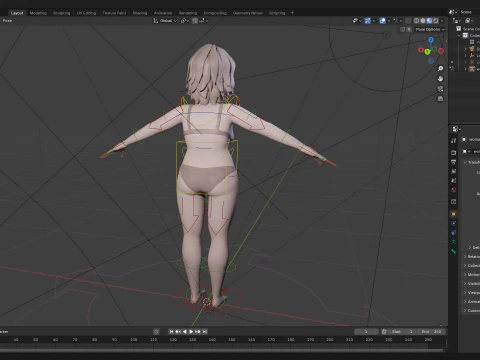
Task: Click the zoom magnifier icon in viewport
Action: [x=440, y=69]
